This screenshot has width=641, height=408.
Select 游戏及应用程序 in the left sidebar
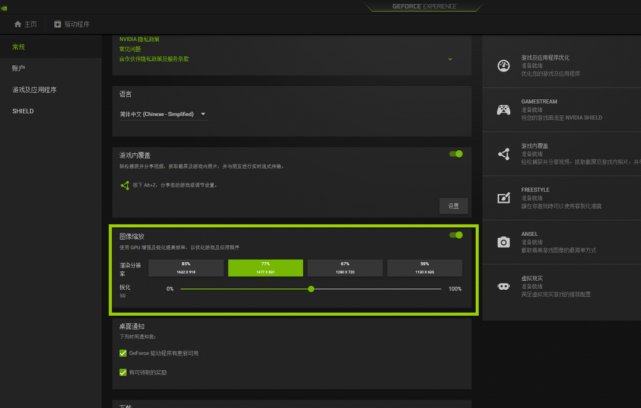coord(34,90)
